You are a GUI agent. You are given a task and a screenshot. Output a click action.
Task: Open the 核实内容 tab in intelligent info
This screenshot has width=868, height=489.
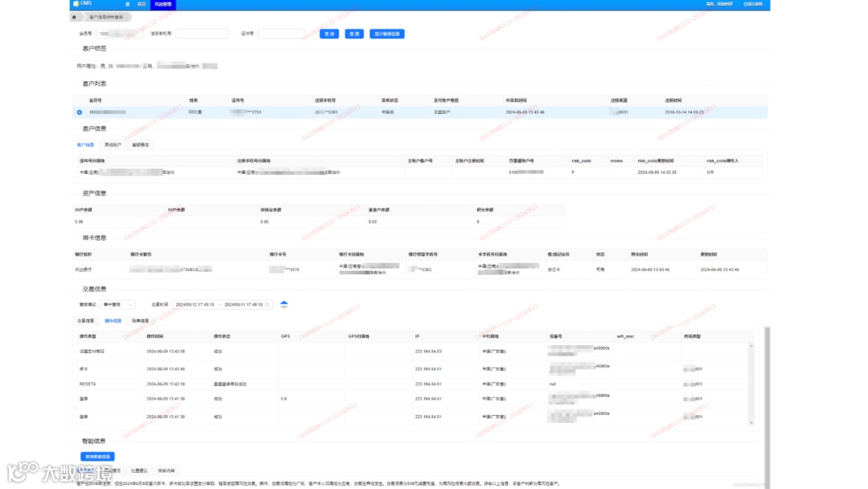tap(166, 471)
